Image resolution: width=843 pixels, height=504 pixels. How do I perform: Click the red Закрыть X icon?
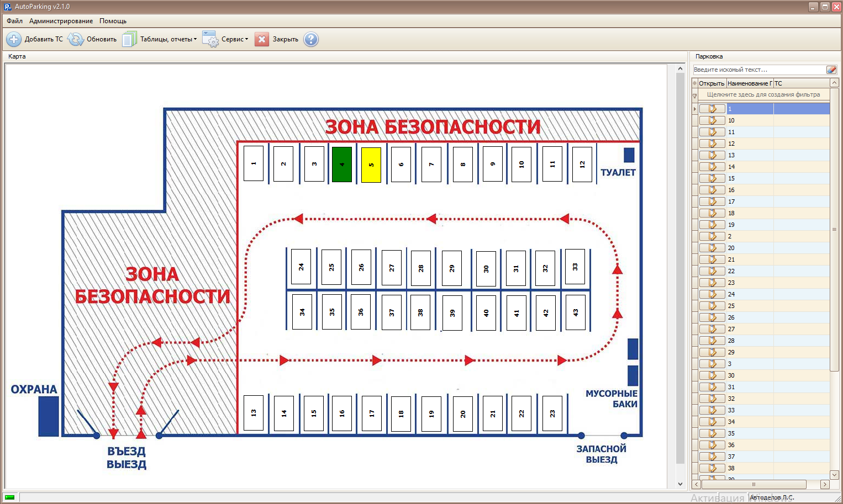click(262, 39)
